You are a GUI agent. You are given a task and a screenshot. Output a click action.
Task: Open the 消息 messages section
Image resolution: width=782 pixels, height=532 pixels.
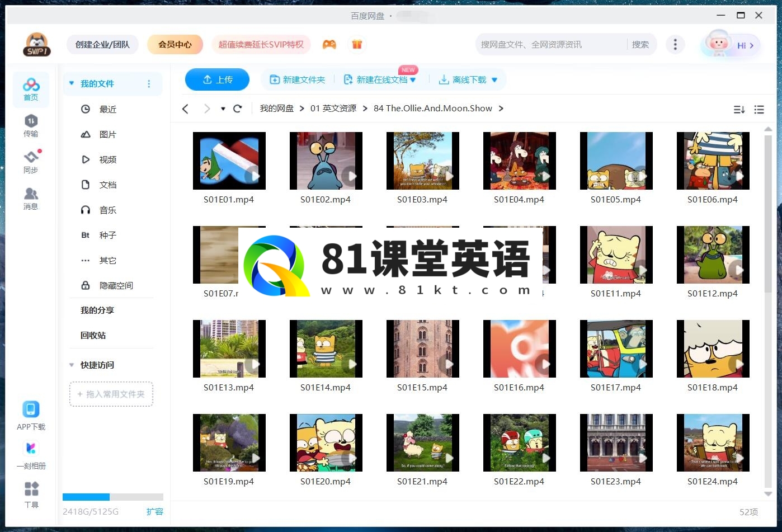pos(31,199)
